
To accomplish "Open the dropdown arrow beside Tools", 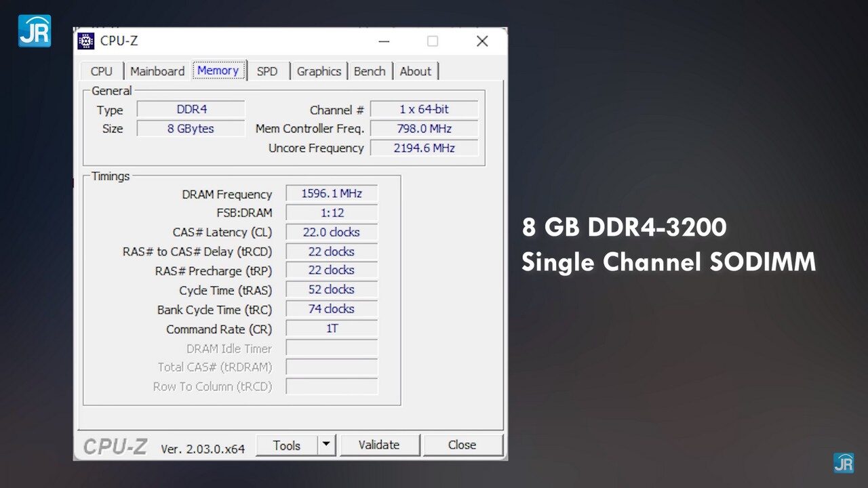I will click(327, 445).
